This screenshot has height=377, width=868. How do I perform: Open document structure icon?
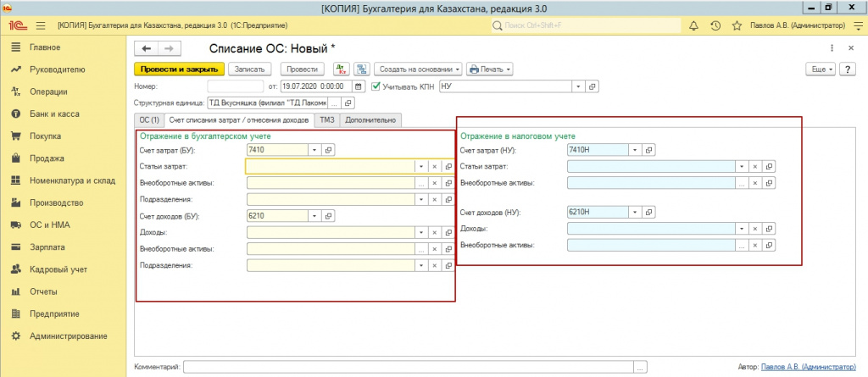tap(362, 69)
